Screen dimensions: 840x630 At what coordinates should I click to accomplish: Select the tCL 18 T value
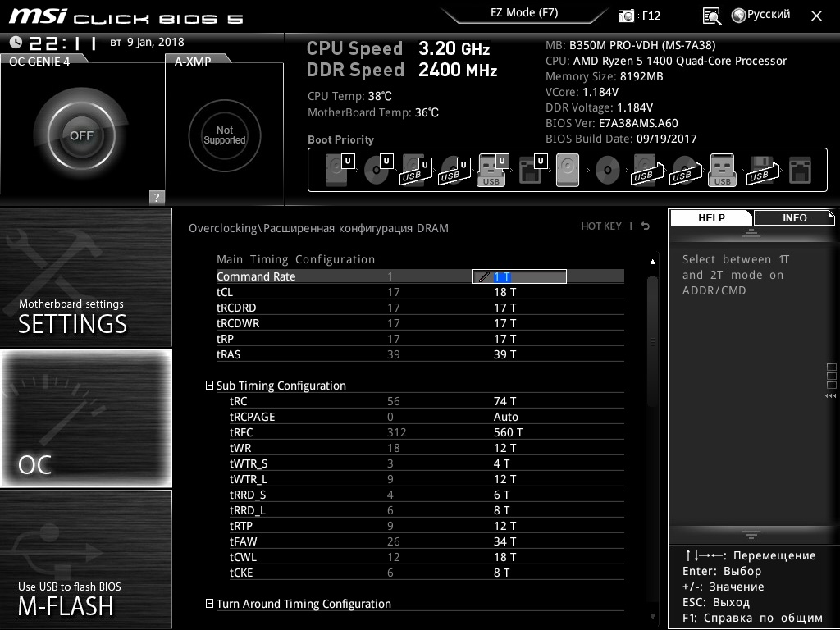504,292
